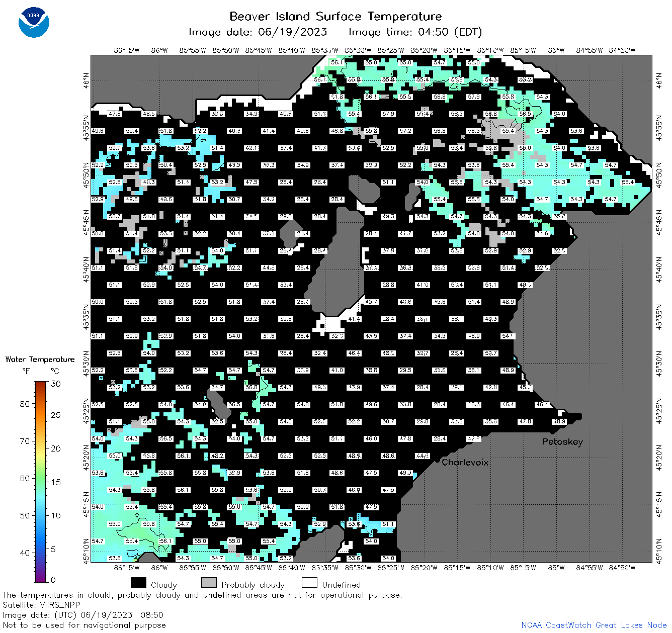This screenshot has height=633, width=672.
Task: Click the 30 tick on Celsius scale
Action: (56, 384)
